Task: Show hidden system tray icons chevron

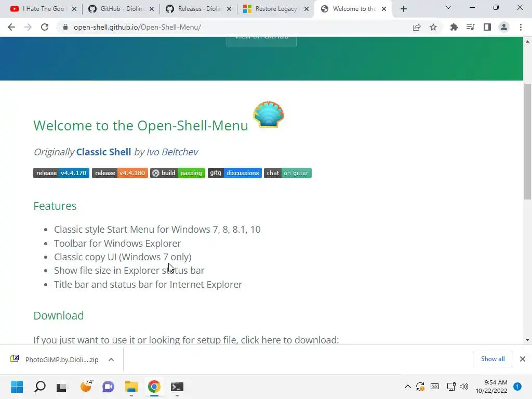Action: point(408,387)
